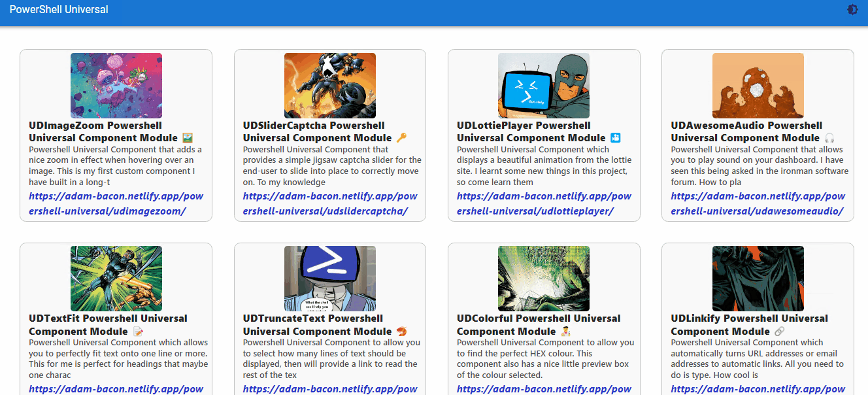Follow the udimagezoom netlify link

(116, 203)
